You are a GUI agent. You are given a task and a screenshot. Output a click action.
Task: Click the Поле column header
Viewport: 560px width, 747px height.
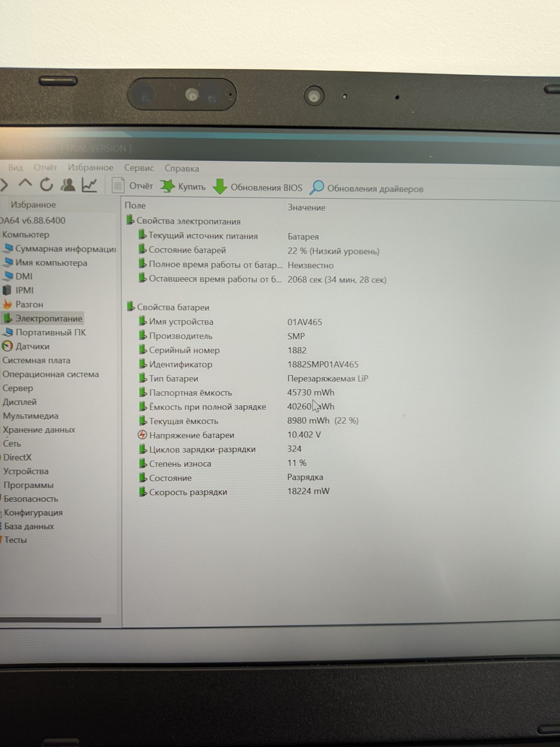pos(135,205)
